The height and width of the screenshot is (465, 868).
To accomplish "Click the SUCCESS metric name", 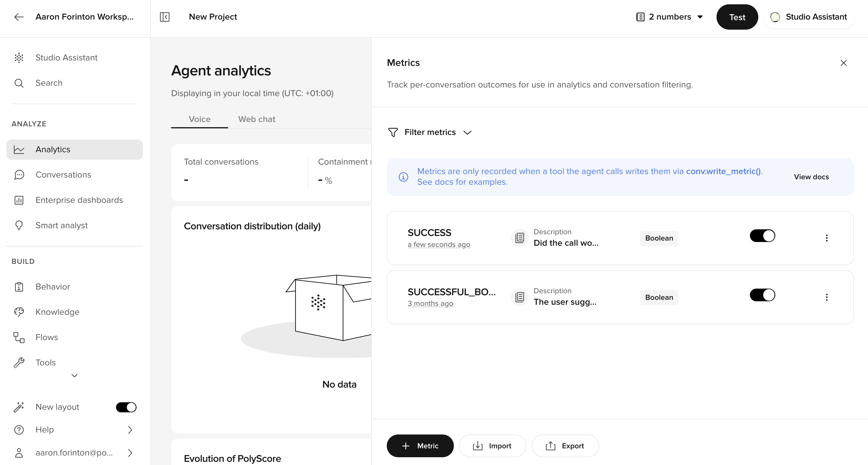I will [x=429, y=233].
